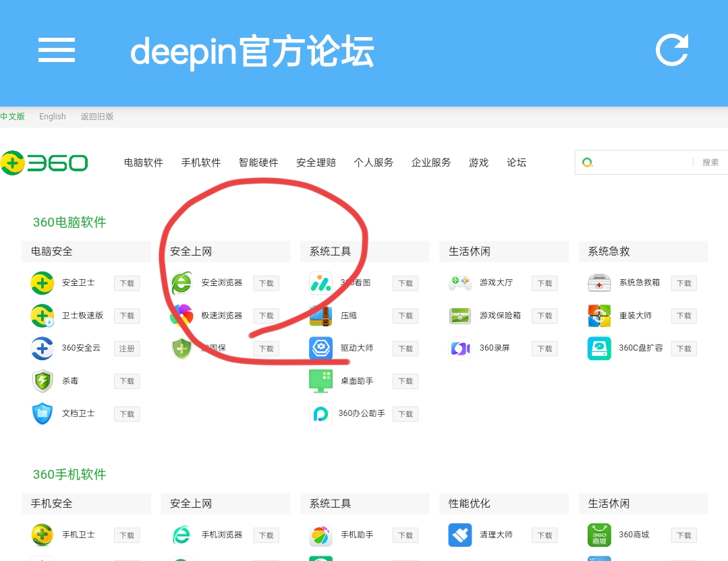
Task: Click the 360办公助手 icon
Action: click(321, 413)
